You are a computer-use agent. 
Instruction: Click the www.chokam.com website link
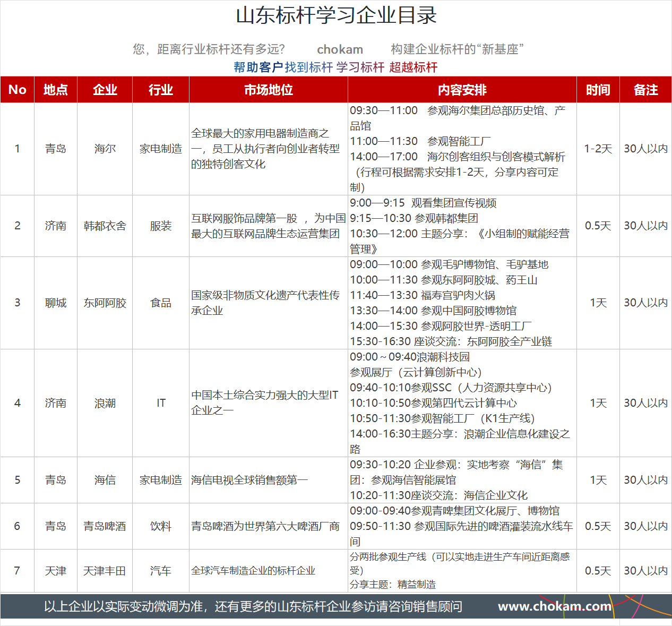[554, 606]
